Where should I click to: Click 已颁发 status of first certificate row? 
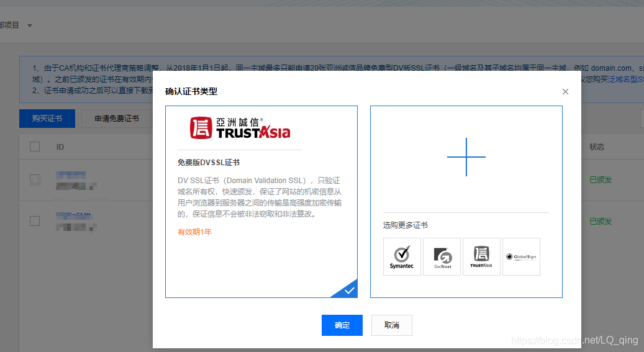tap(601, 180)
